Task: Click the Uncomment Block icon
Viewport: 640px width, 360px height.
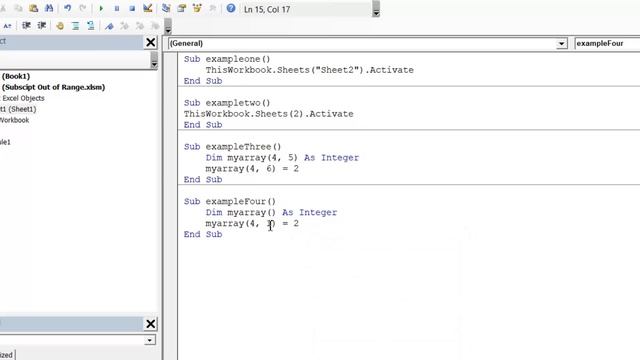Action: click(x=91, y=26)
